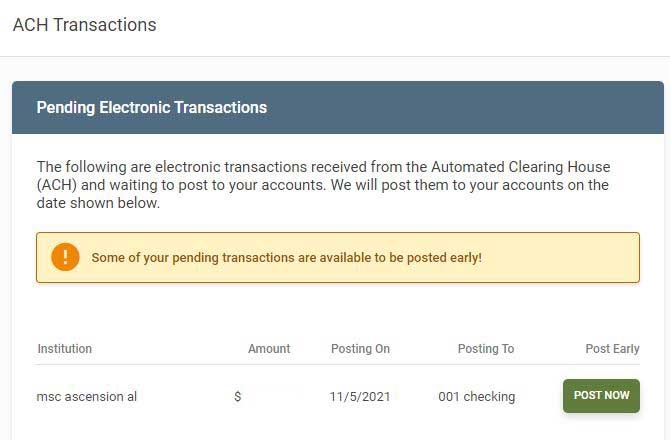Click the Pending Electronic Transactions header
The image size is (670, 440).
pos(152,107)
